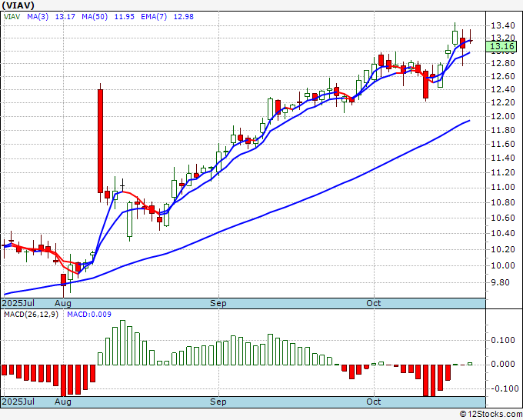
Task: Click the 11.00 price axis label
Action: coord(503,187)
